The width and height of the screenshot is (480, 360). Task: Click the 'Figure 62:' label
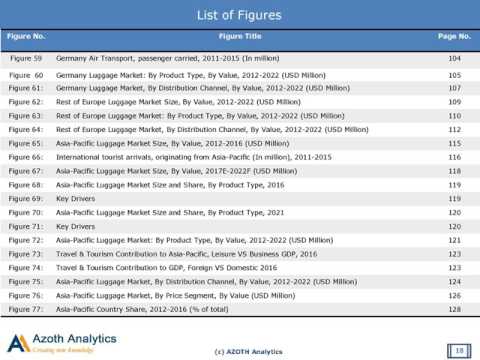coord(26,102)
